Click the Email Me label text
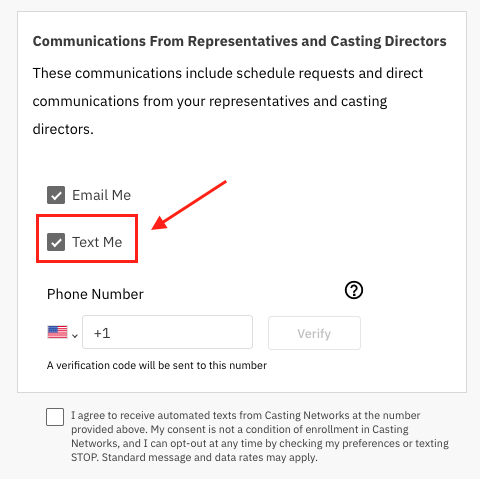 [x=102, y=195]
